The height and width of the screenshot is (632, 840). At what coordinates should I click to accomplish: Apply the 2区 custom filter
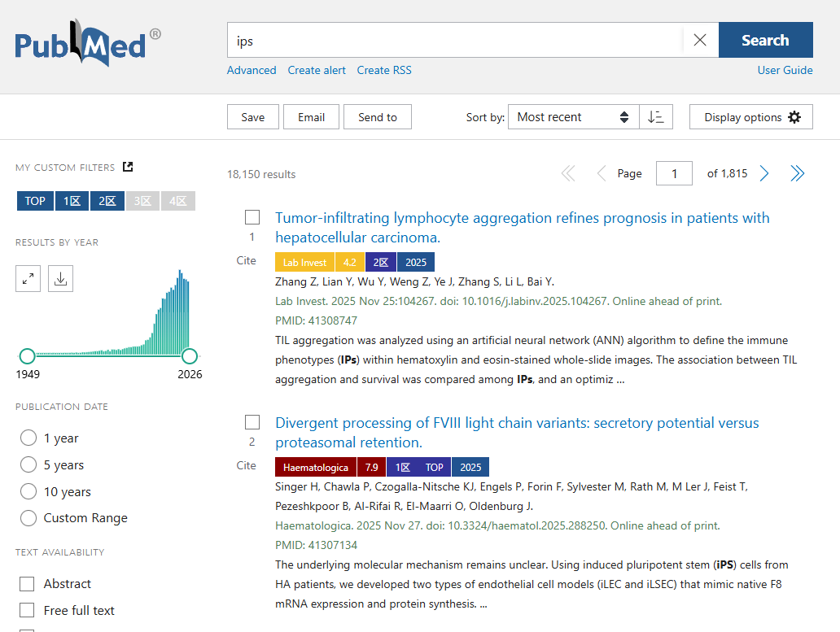pos(107,201)
